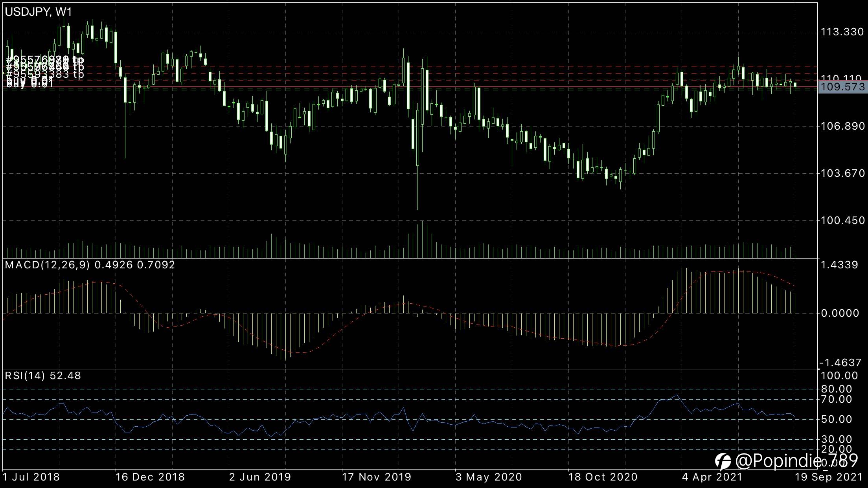Tap the USDJPY, W1 chart title
868x488 pixels.
pyautogui.click(x=39, y=12)
